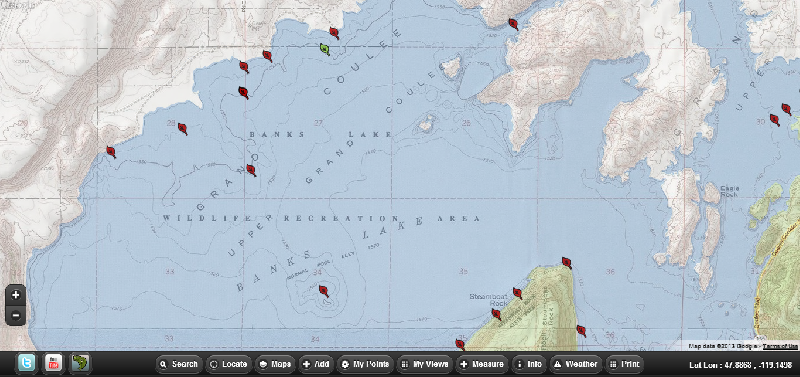The height and width of the screenshot is (377, 800).
Task: Click the Info button
Action: (x=529, y=364)
